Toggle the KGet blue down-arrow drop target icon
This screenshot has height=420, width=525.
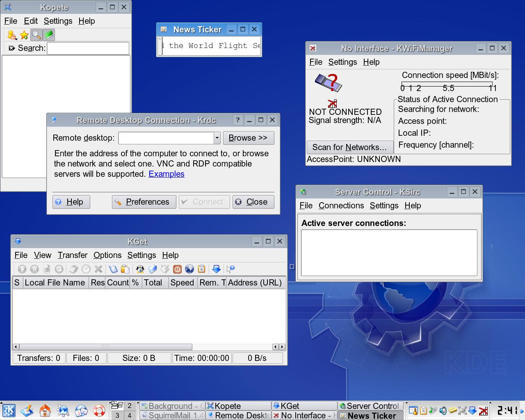coord(217,269)
